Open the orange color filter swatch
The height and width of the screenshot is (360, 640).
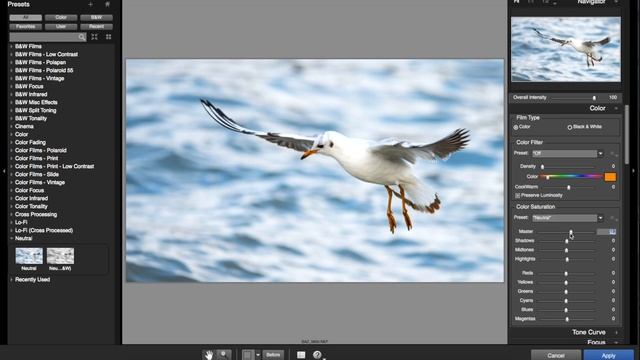pyautogui.click(x=610, y=177)
